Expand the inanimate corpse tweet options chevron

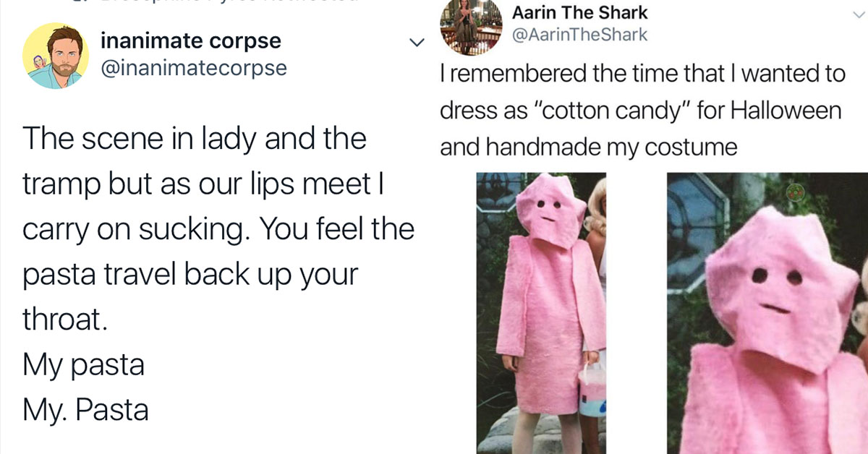(415, 43)
